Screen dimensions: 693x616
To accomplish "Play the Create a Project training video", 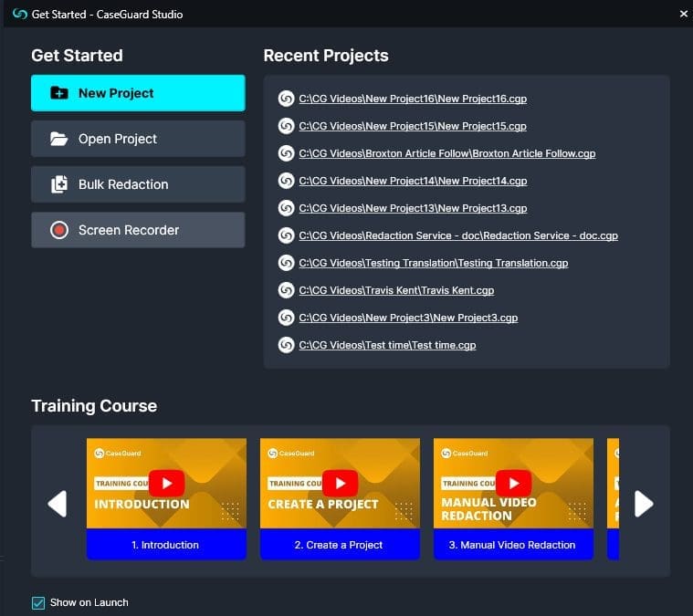I will [x=340, y=483].
